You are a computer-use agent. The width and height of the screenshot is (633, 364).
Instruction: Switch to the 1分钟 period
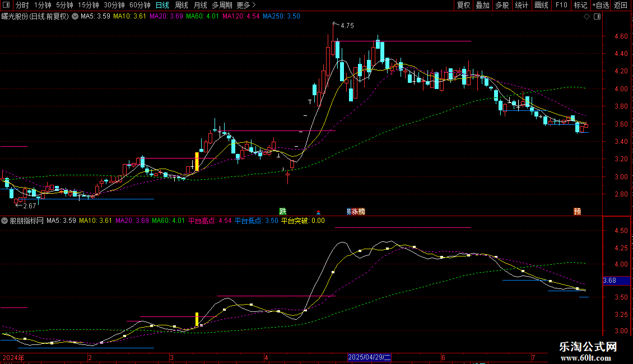(43, 5)
